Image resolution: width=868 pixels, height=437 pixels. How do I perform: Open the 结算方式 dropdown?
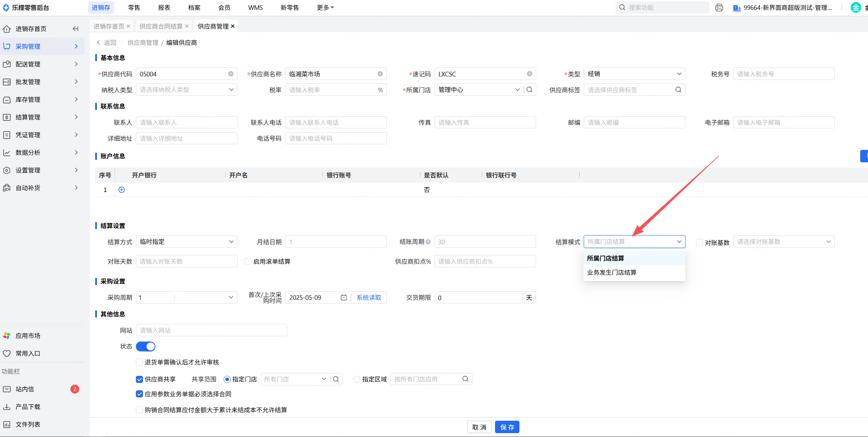pyautogui.click(x=186, y=242)
